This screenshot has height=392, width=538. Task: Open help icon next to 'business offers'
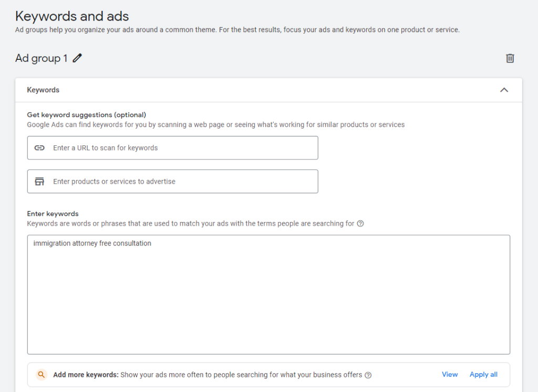pyautogui.click(x=368, y=375)
